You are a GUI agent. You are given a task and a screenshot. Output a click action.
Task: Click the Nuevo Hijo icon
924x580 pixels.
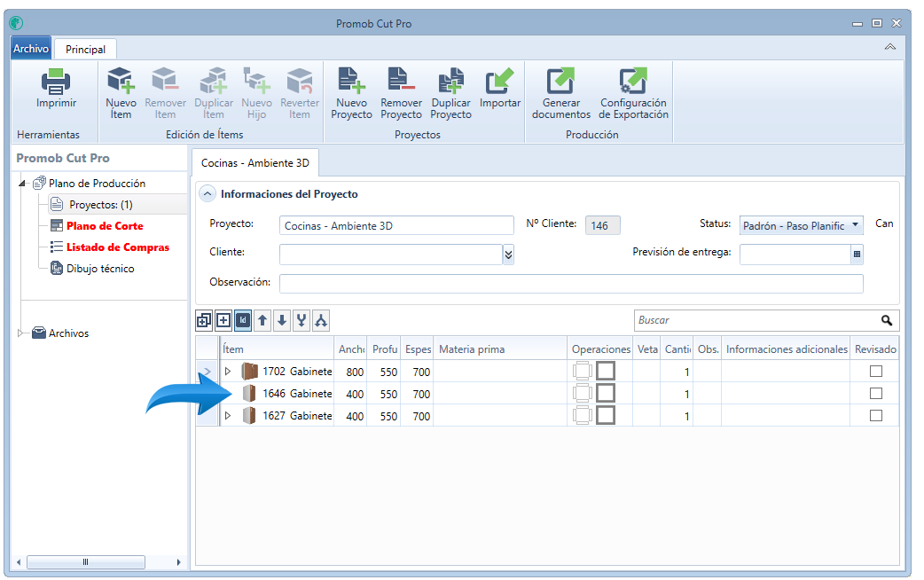(256, 81)
